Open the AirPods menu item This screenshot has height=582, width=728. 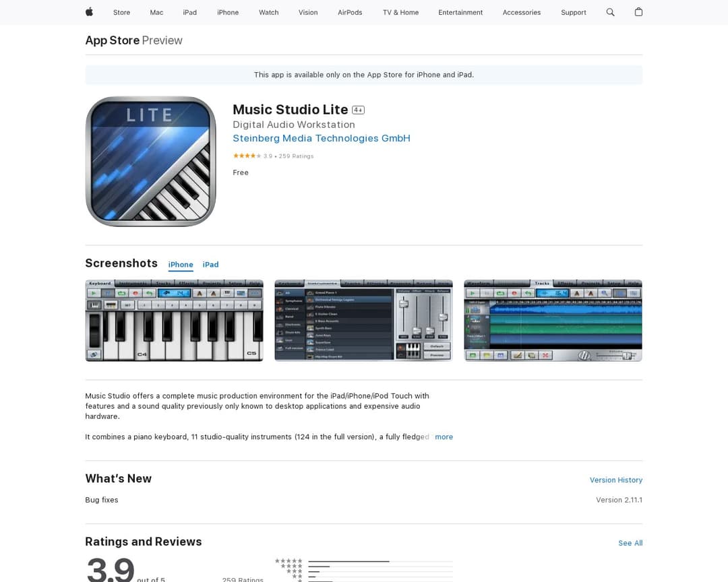coord(350,13)
